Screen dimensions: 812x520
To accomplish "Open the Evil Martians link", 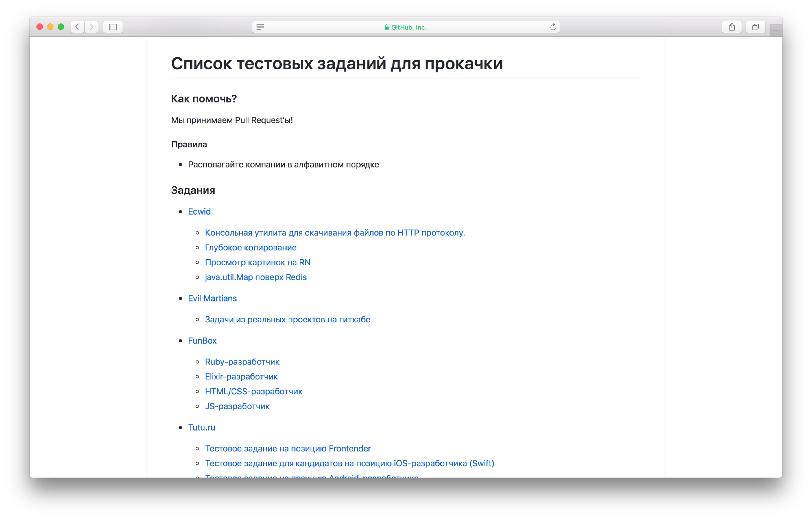I will coord(212,298).
